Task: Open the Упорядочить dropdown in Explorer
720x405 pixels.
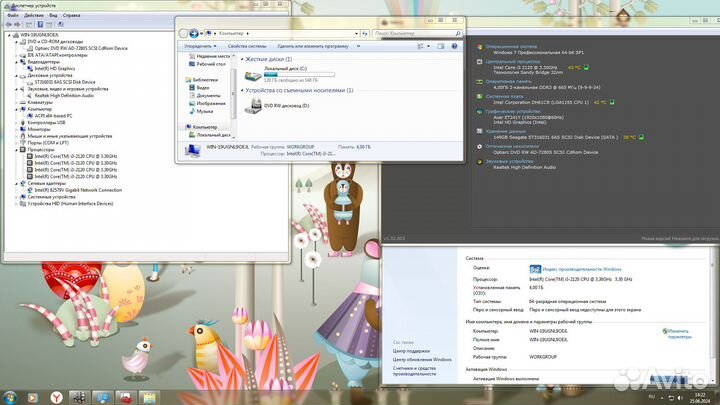Action: [200, 46]
